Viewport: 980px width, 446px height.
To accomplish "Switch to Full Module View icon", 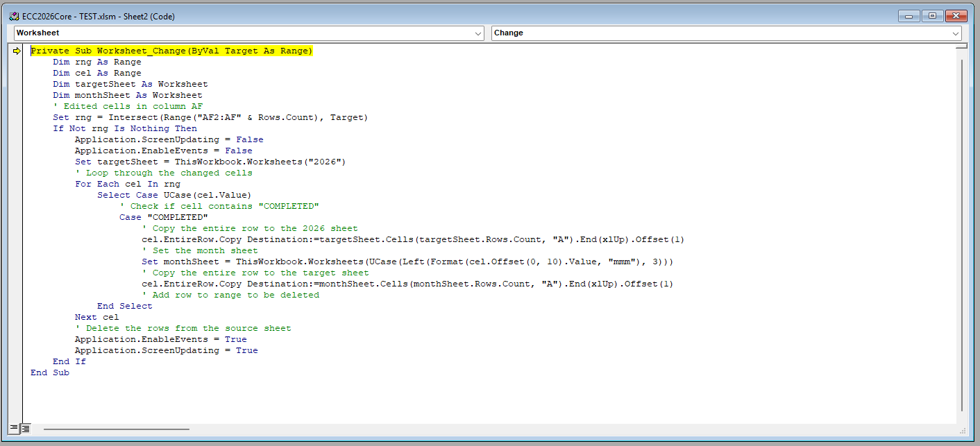I will [x=25, y=428].
